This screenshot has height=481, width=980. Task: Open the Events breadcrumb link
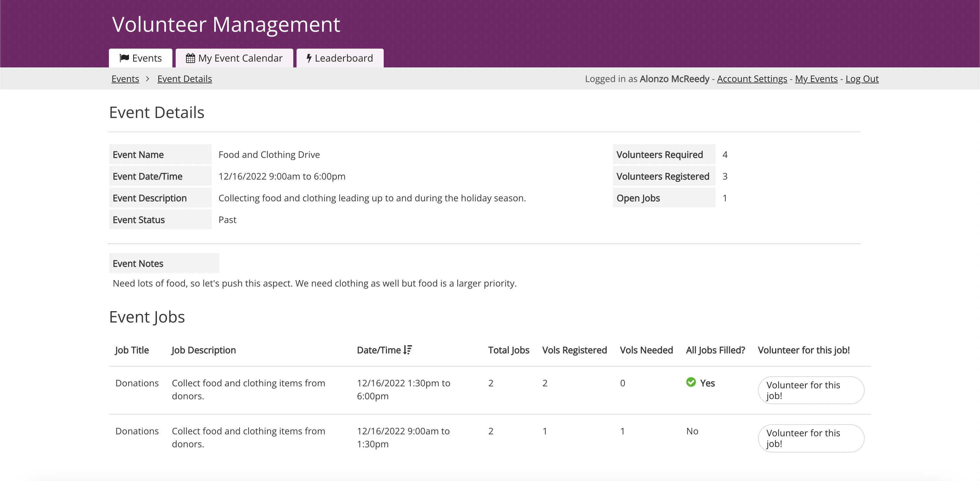pos(125,78)
